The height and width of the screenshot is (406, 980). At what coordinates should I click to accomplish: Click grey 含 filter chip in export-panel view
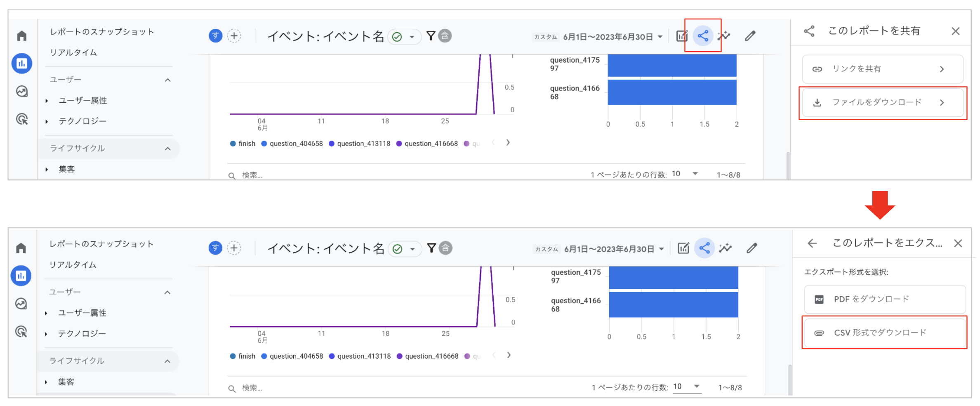tap(445, 248)
